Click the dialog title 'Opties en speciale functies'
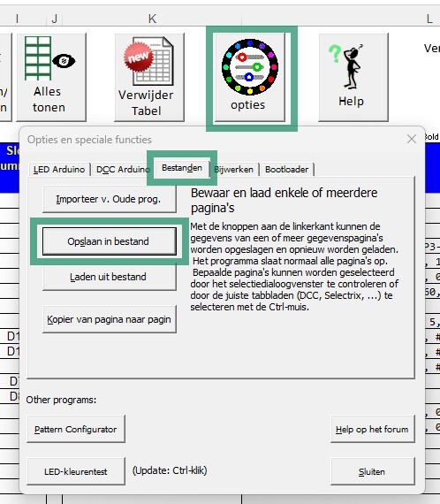The width and height of the screenshot is (440, 504). [89, 140]
